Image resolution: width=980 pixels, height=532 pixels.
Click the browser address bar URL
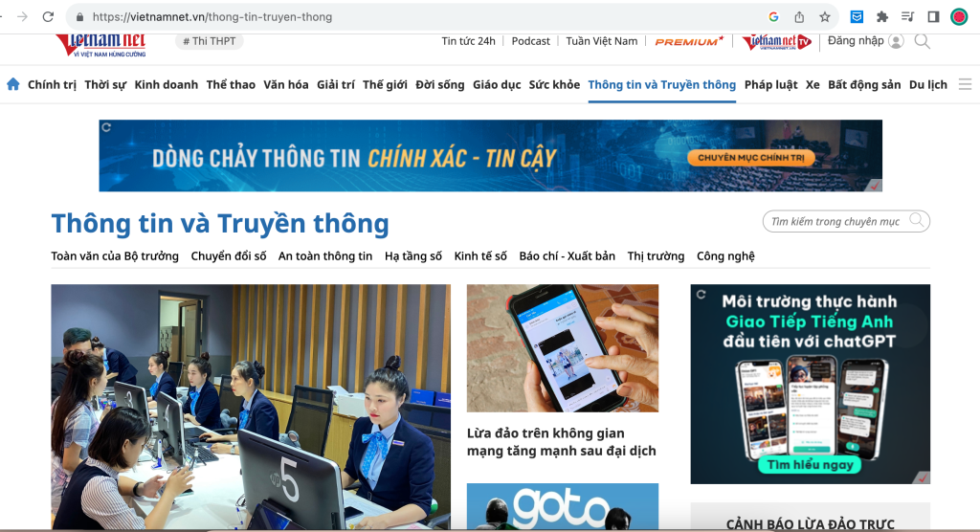point(212,17)
